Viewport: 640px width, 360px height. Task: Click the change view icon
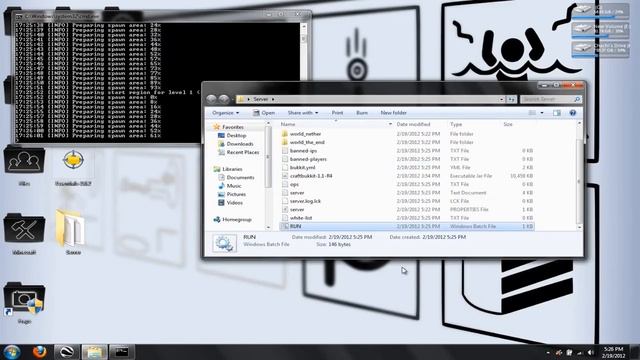pyautogui.click(x=532, y=113)
